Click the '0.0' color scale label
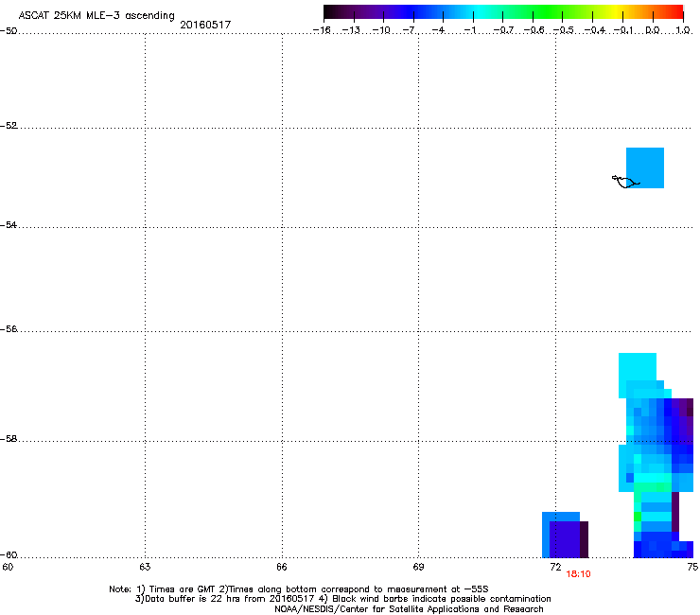Viewport: 700px width, 615px height. (x=653, y=30)
